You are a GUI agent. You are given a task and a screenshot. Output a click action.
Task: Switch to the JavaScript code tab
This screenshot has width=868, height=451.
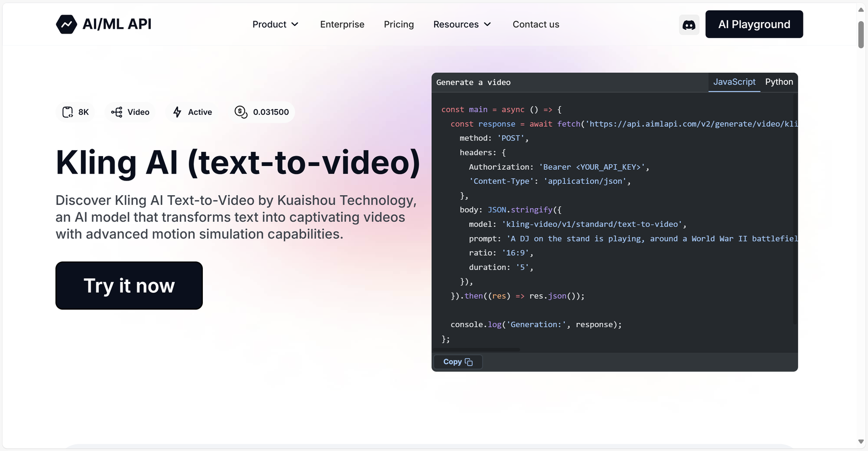coord(734,82)
